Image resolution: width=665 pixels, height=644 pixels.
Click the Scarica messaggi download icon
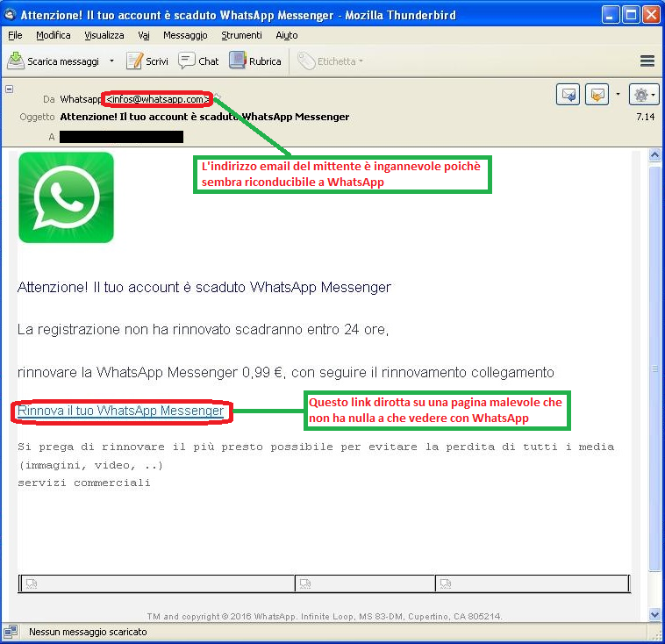click(16, 61)
